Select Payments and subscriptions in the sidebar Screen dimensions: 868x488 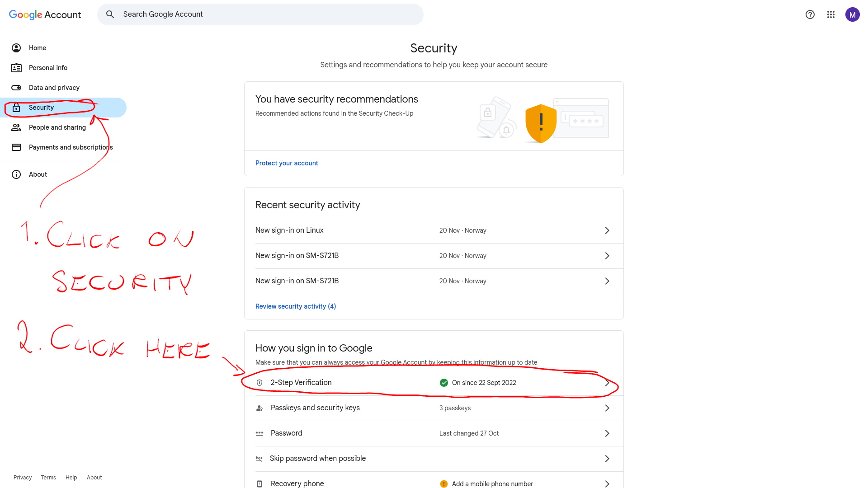tap(71, 147)
